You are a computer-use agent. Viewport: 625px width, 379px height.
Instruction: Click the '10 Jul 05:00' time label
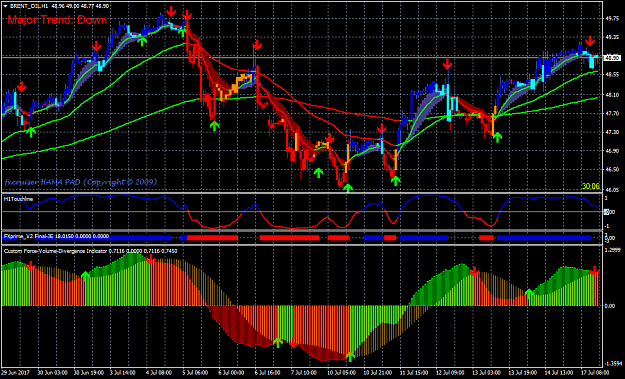pos(341,373)
